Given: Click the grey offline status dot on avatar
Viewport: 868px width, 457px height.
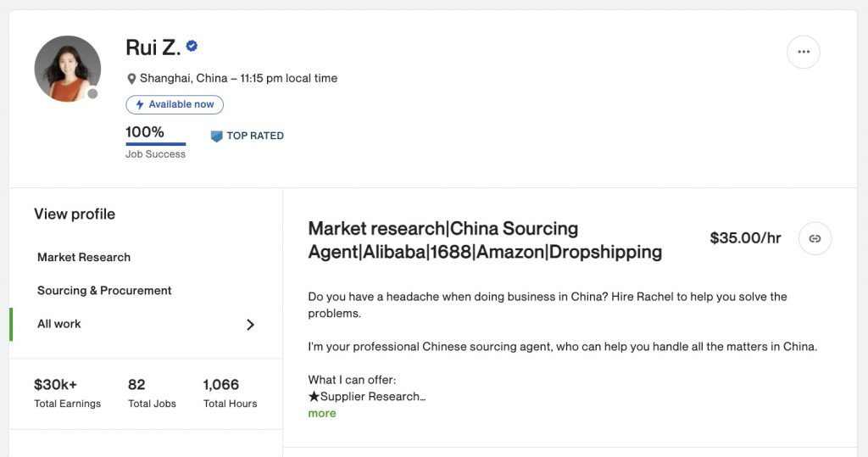Looking at the screenshot, I should click(x=92, y=93).
